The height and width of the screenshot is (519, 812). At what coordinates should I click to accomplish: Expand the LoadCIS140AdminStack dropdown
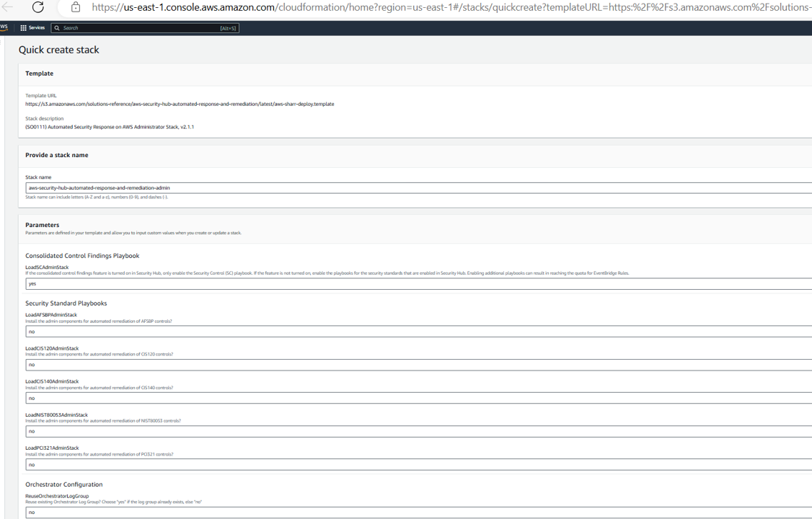tap(418, 399)
